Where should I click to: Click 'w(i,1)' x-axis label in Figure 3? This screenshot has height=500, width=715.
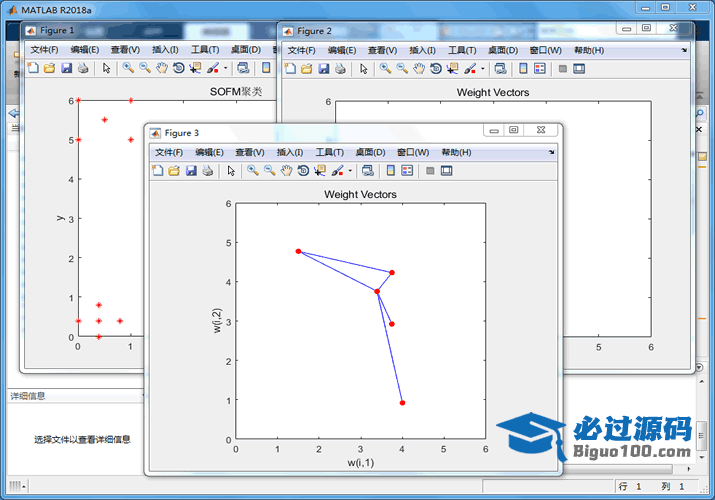(x=360, y=463)
